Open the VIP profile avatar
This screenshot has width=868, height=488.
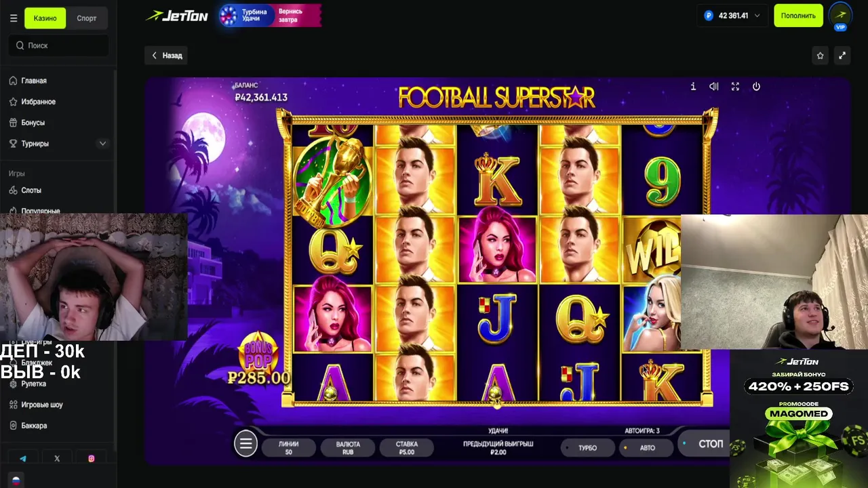pyautogui.click(x=840, y=16)
